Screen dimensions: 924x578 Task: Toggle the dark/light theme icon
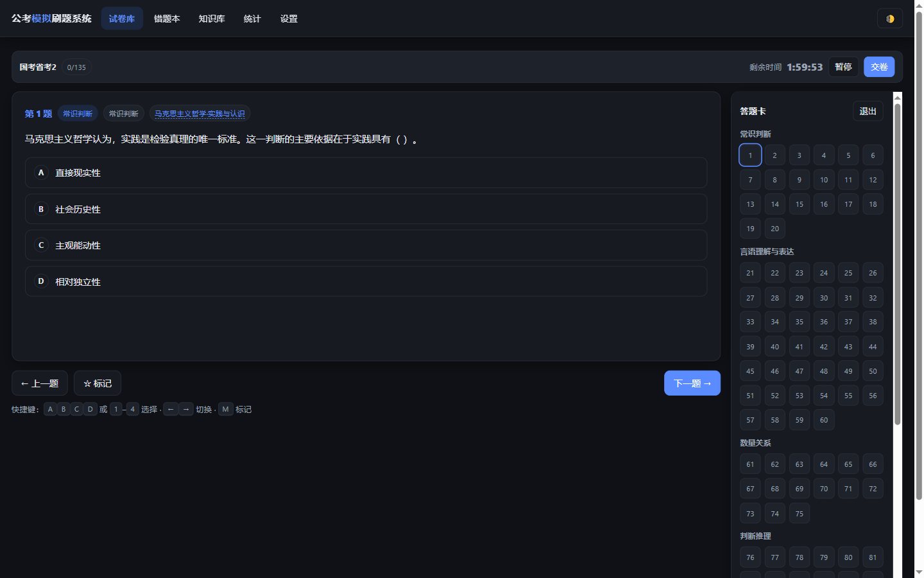tap(889, 19)
